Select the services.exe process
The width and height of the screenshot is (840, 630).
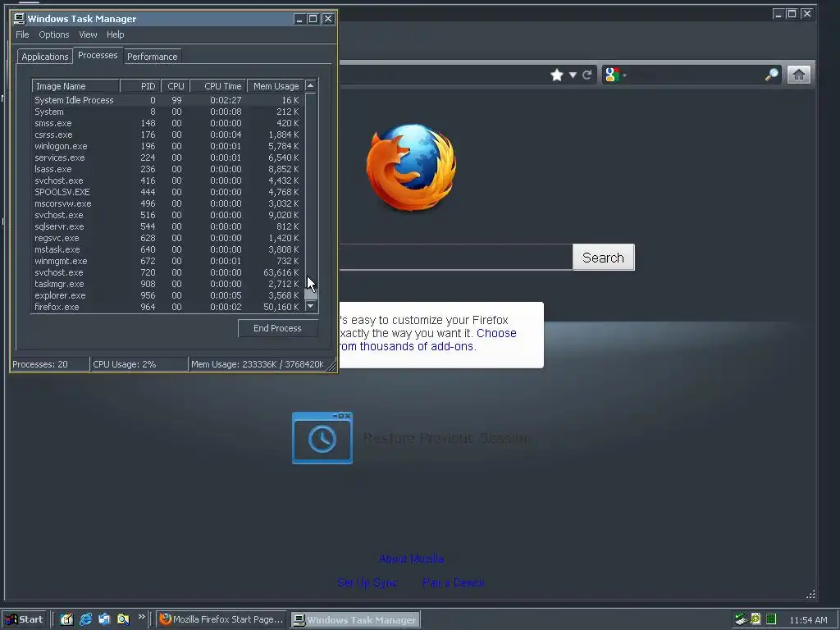(x=167, y=158)
